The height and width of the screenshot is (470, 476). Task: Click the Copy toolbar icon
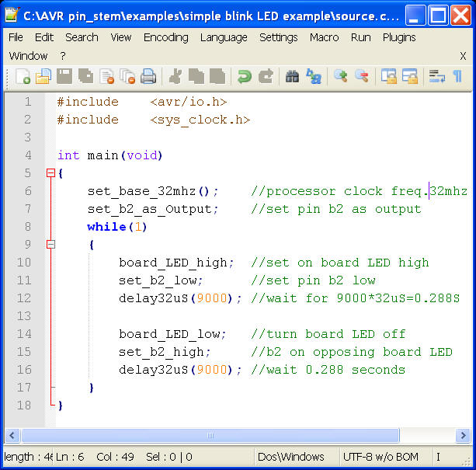196,76
